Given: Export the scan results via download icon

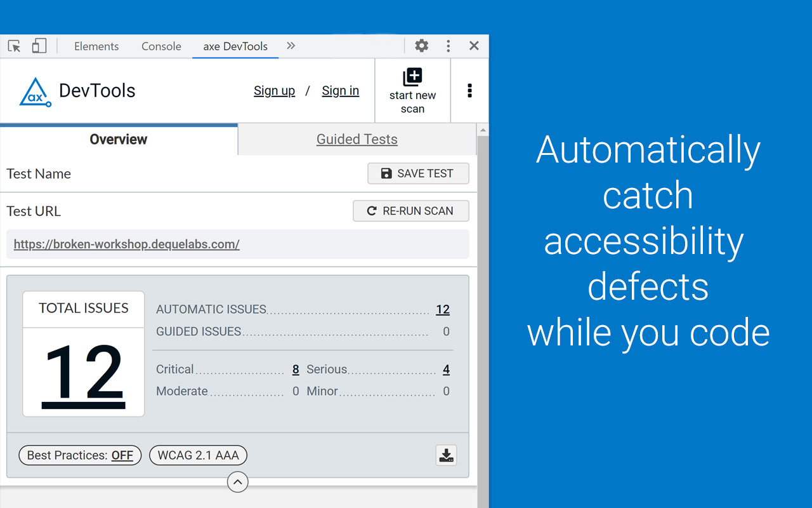Looking at the screenshot, I should [446, 455].
